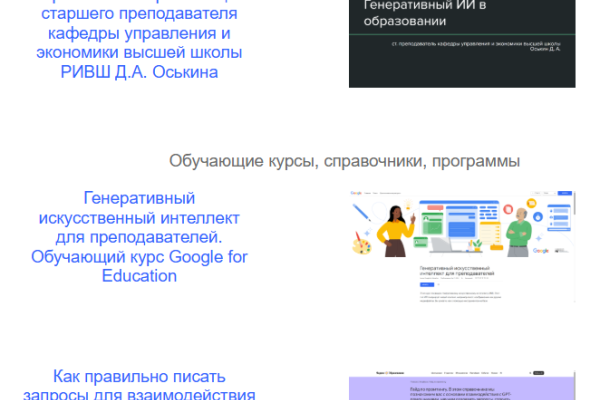This screenshot has width=600, height=400.
Task: Click the paint palette illustration in the preview
Action: point(360,245)
